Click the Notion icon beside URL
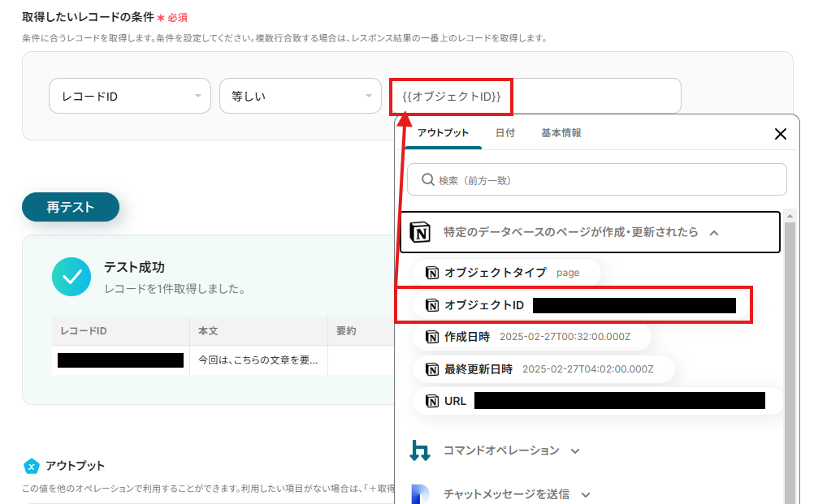The width and height of the screenshot is (814, 504). coord(432,401)
